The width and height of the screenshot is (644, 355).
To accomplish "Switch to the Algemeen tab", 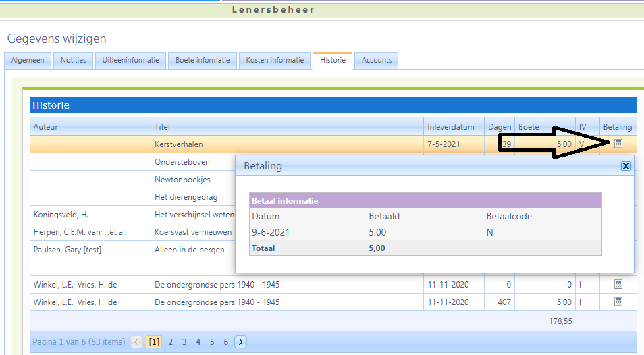I will 28,61.
